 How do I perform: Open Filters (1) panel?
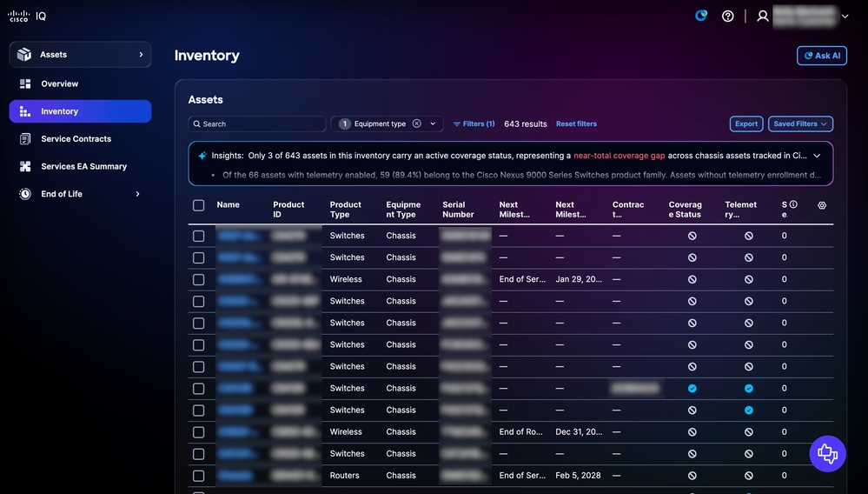click(474, 124)
